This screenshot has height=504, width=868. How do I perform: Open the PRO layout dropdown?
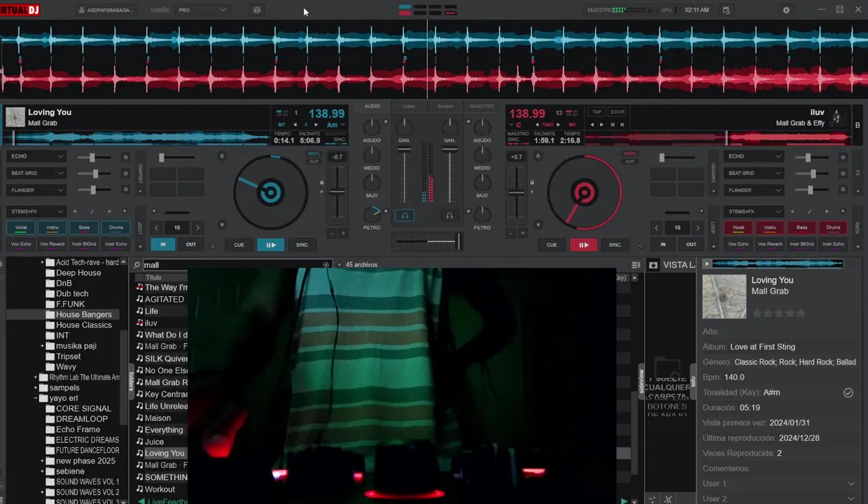[x=202, y=10]
